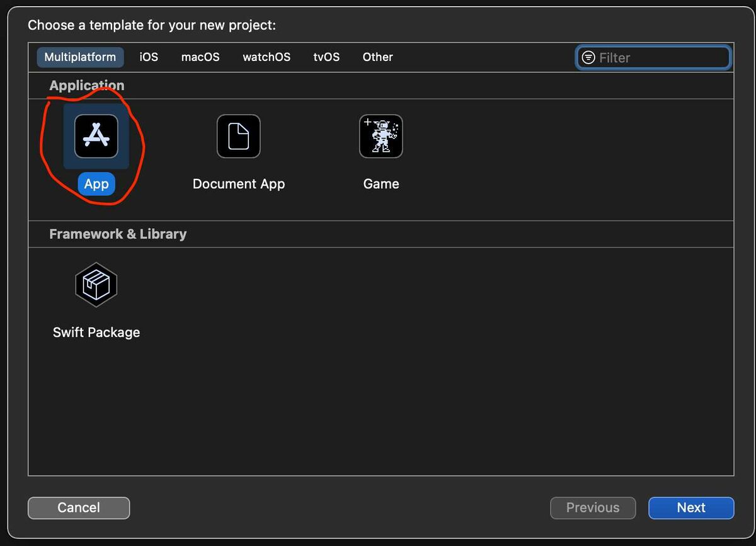Pick the Game template pixel-art icon

(381, 136)
